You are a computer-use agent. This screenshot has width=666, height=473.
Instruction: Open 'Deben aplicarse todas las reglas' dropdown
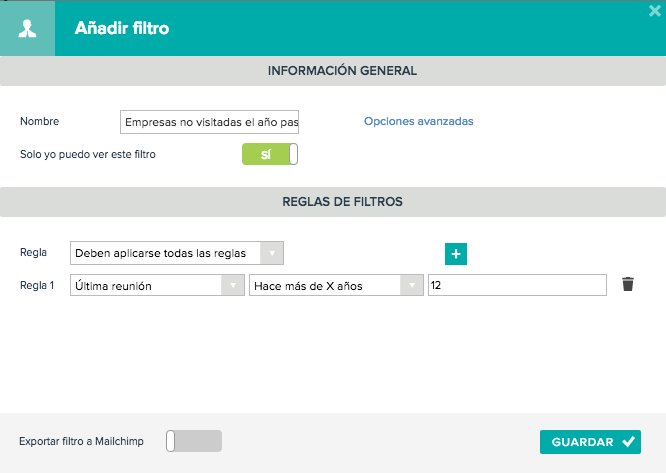pyautogui.click(x=177, y=253)
